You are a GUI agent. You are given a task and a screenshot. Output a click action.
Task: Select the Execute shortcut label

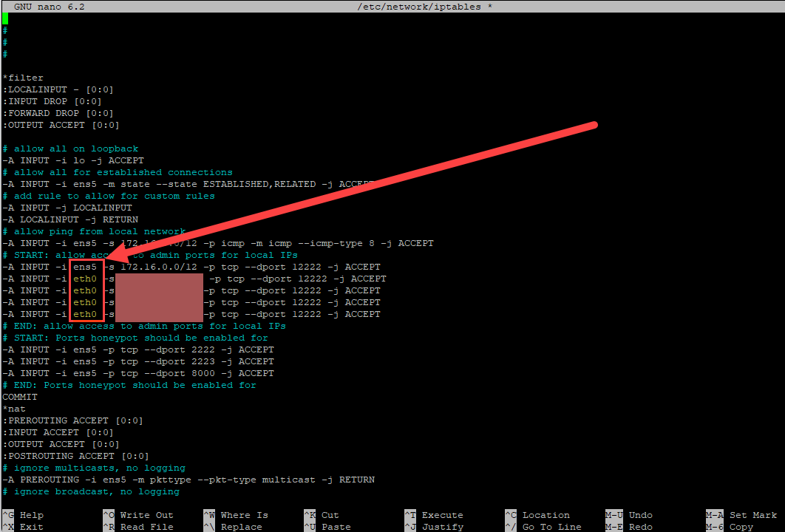tap(442, 515)
